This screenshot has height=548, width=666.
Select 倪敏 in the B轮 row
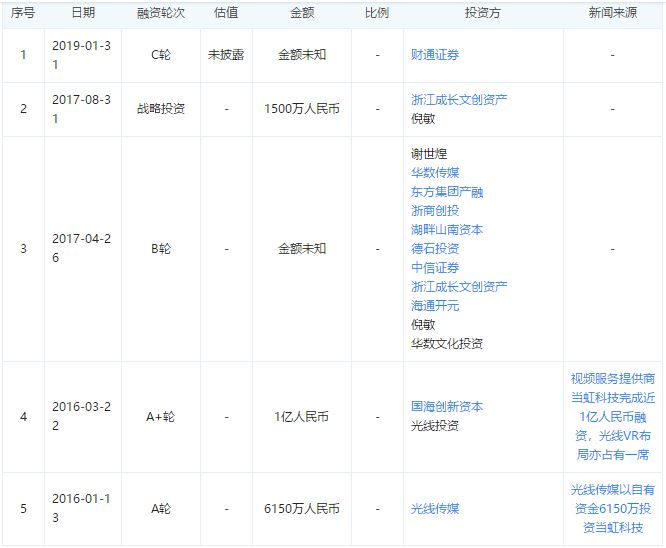(x=423, y=325)
